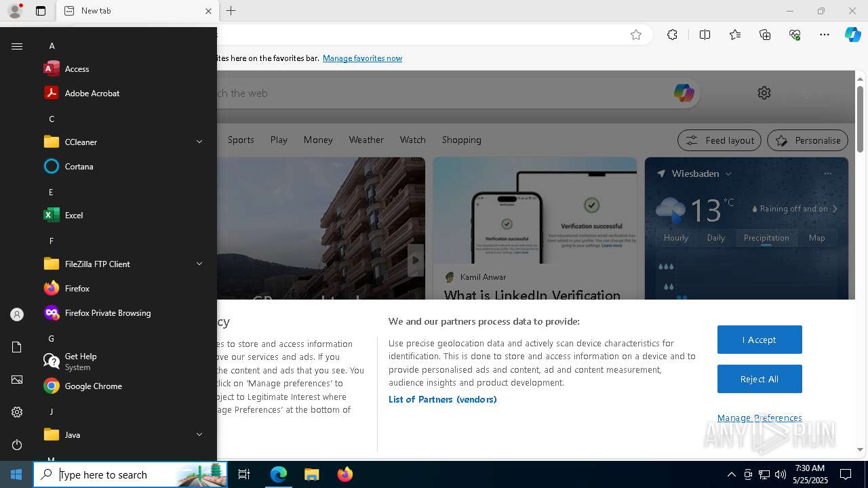Open the Edge Extensions icon
This screenshot has height=488, width=868.
(672, 35)
